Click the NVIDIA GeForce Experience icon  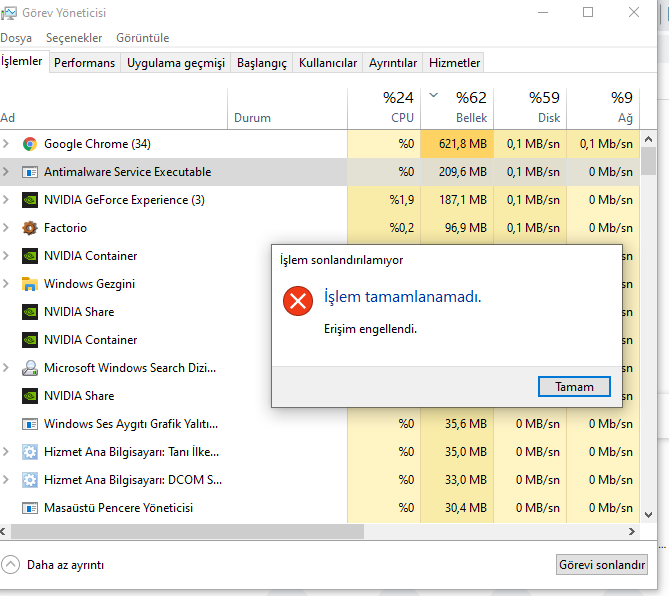(x=30, y=200)
